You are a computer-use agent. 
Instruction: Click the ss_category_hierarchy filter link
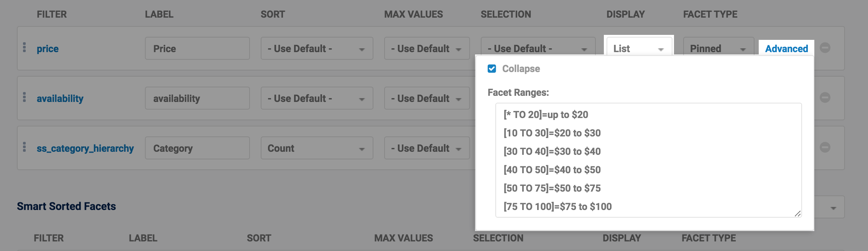coord(85,149)
